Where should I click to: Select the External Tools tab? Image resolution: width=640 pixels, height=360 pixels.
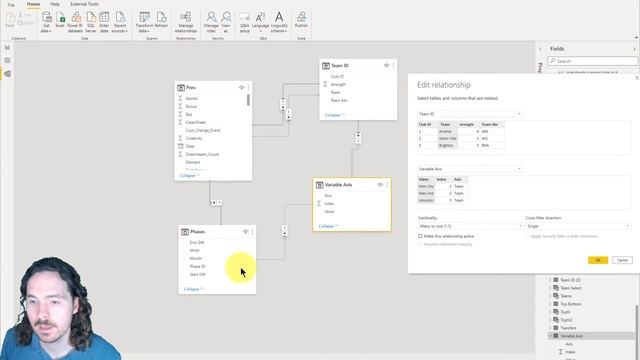[x=84, y=4]
